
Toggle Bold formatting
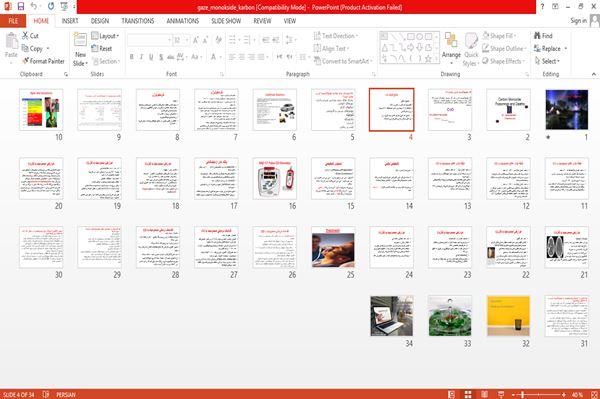coord(132,57)
